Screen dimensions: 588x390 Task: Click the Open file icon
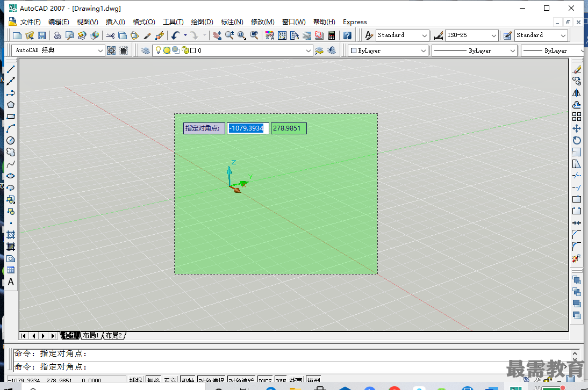tap(30, 35)
